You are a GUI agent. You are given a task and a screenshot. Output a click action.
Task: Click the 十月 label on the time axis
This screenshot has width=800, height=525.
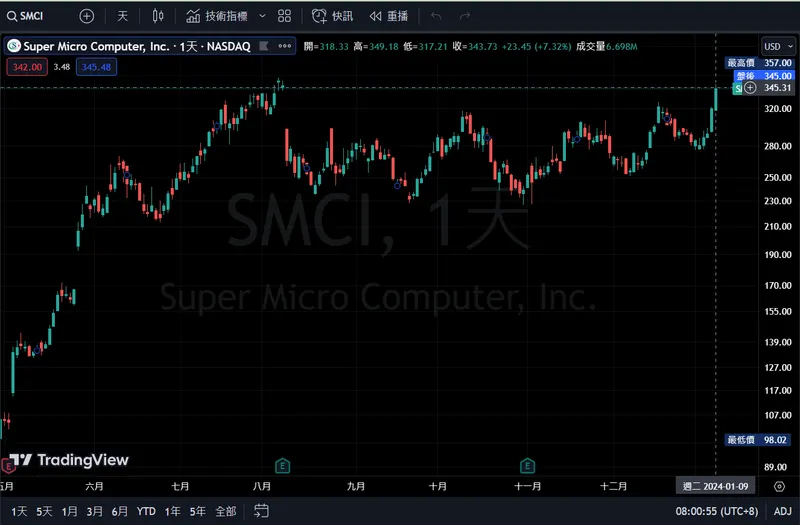click(x=438, y=486)
